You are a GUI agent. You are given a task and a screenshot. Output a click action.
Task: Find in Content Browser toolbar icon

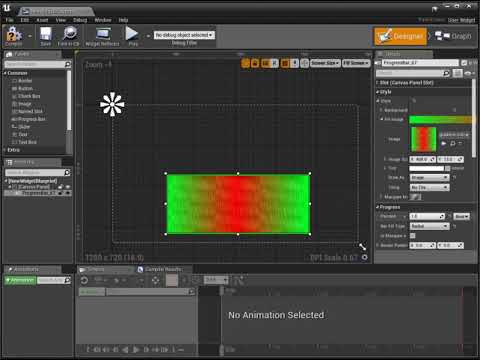tap(69, 36)
